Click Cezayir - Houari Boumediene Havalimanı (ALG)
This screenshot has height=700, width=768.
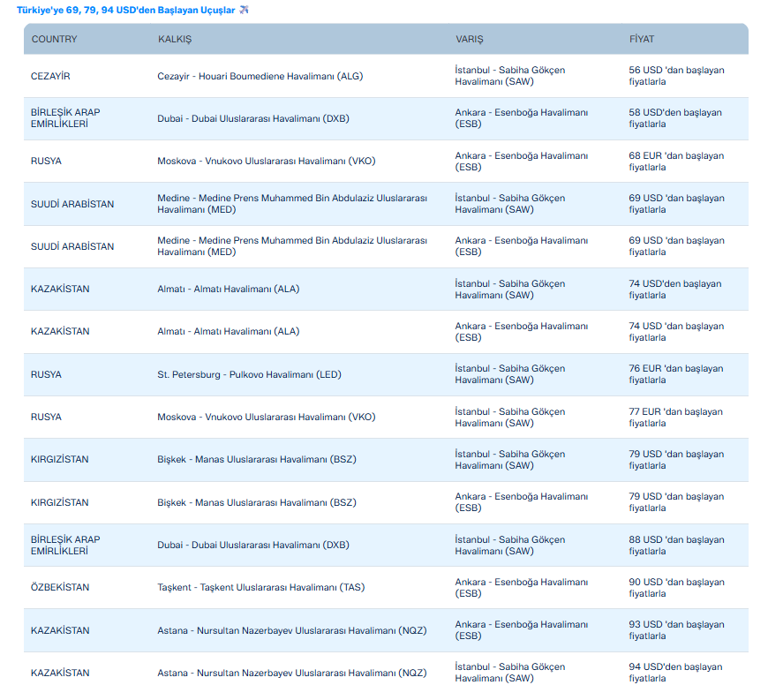260,76
